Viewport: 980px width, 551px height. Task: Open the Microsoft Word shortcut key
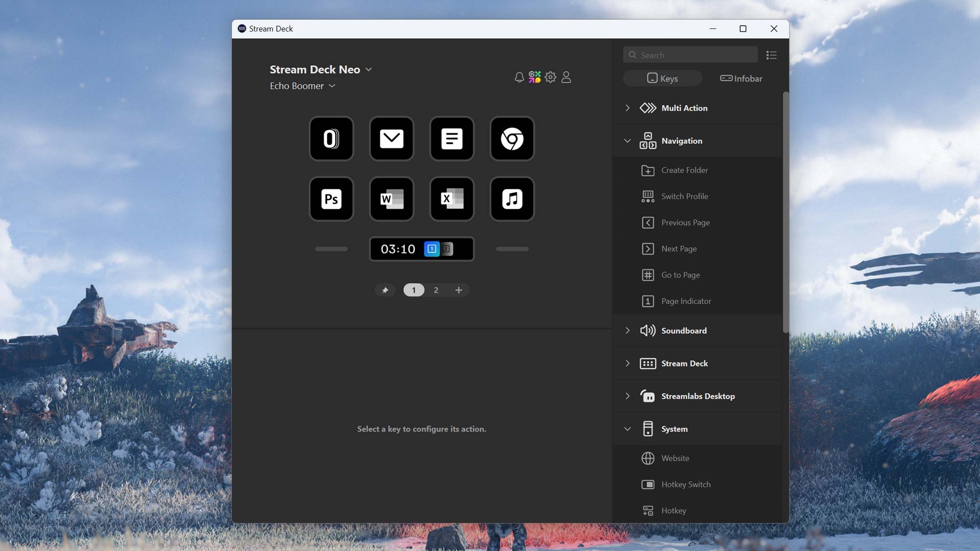[391, 198]
